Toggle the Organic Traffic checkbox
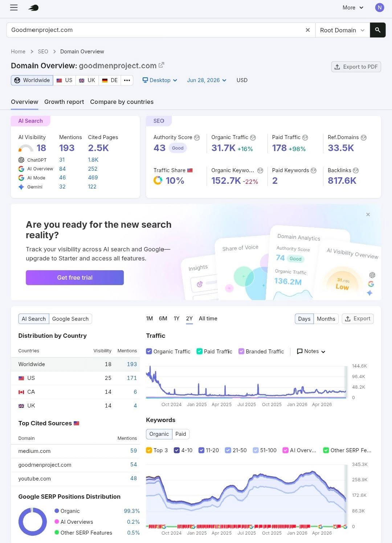392x543 pixels. pos(149,351)
